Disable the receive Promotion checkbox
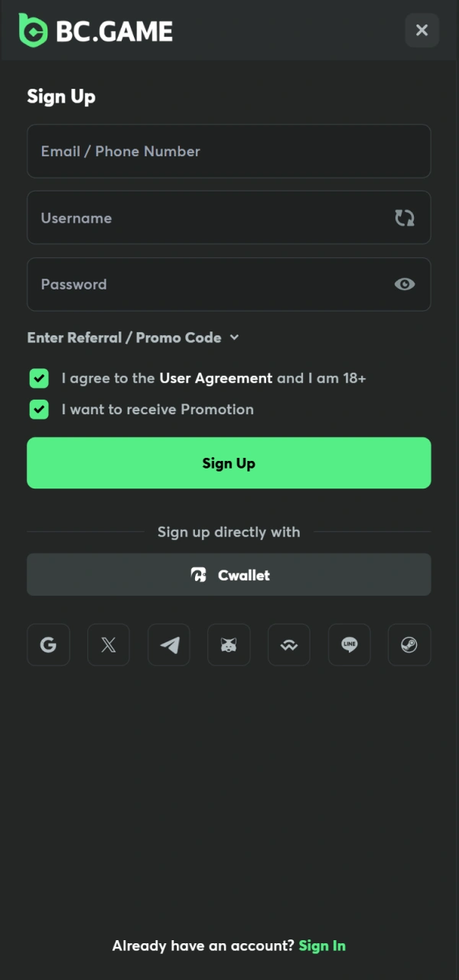459x980 pixels. [38, 410]
